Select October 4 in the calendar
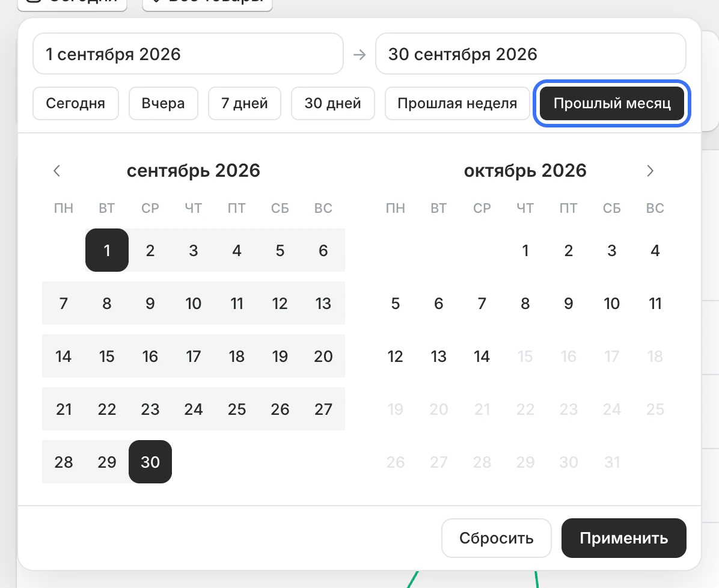719x588 pixels. pos(655,251)
